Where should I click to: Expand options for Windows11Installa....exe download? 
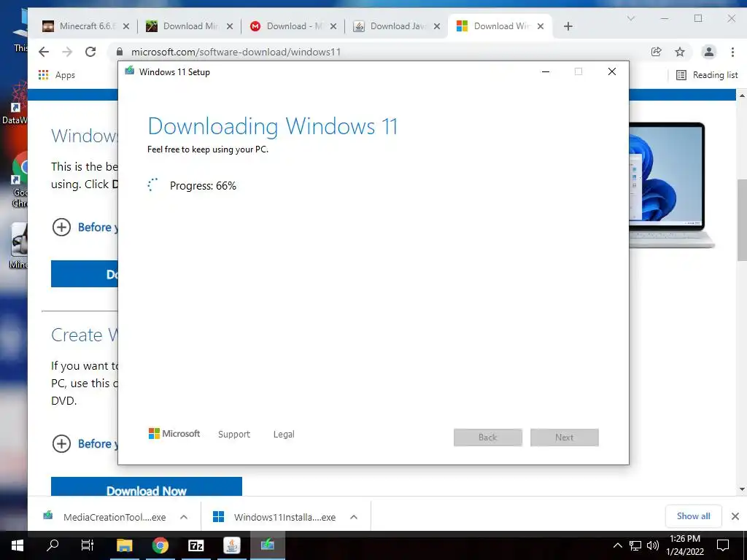(x=354, y=517)
